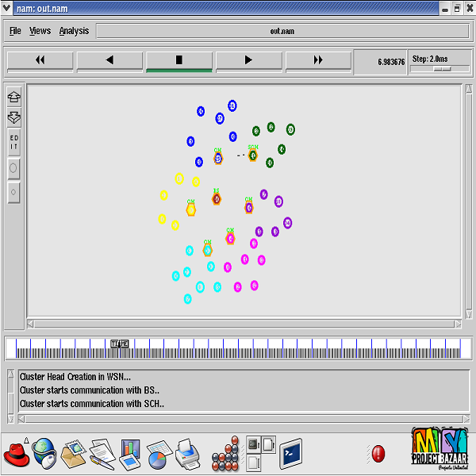
Task: Click the timeline position marker
Action: point(119,344)
